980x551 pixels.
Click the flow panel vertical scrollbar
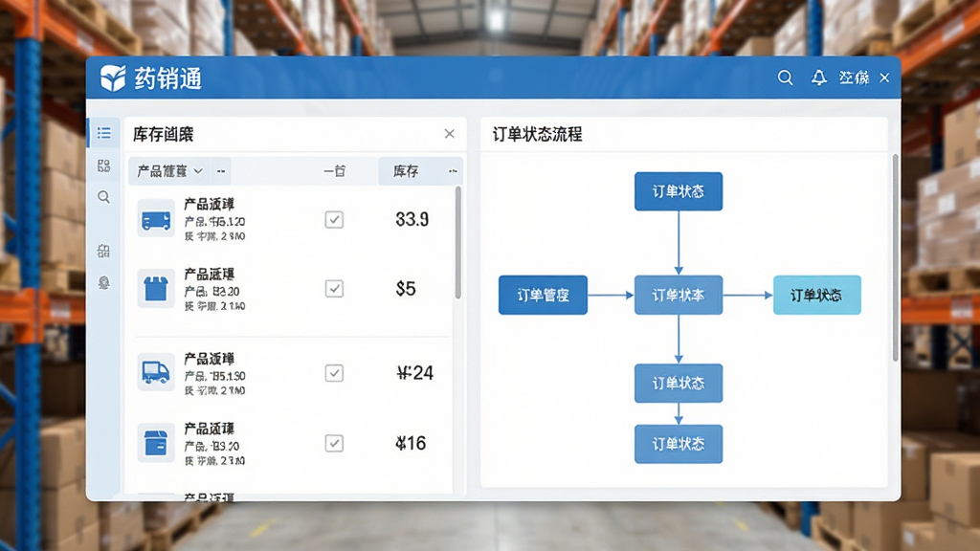(895, 257)
